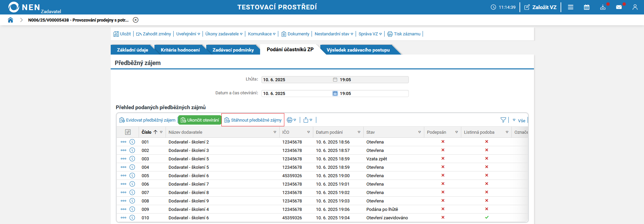Open the Listinná podoba column filter arrow
This screenshot has height=224, width=644.
[507, 132]
